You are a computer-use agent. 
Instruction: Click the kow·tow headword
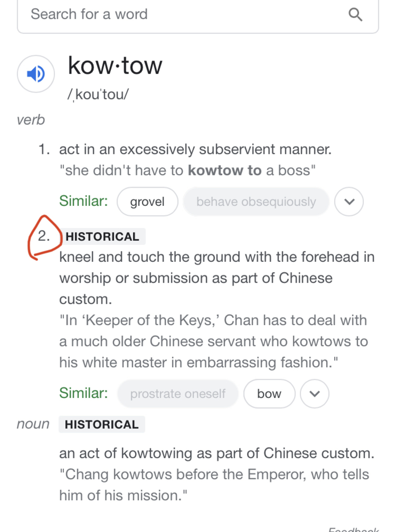coord(115,65)
